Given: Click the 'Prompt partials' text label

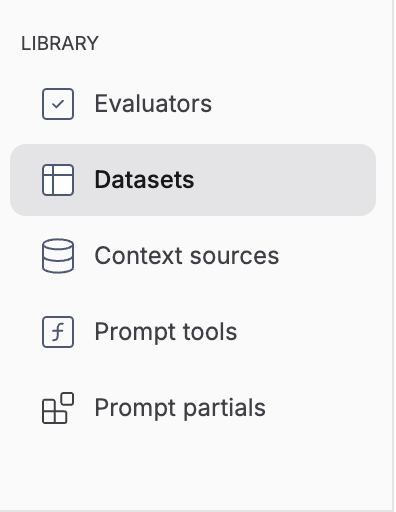Looking at the screenshot, I should (x=180, y=408).
